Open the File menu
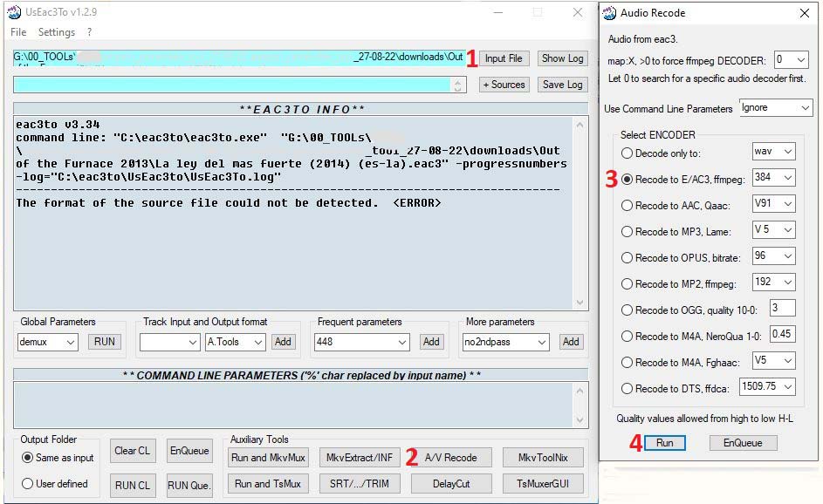The height and width of the screenshot is (504, 823). (18, 32)
